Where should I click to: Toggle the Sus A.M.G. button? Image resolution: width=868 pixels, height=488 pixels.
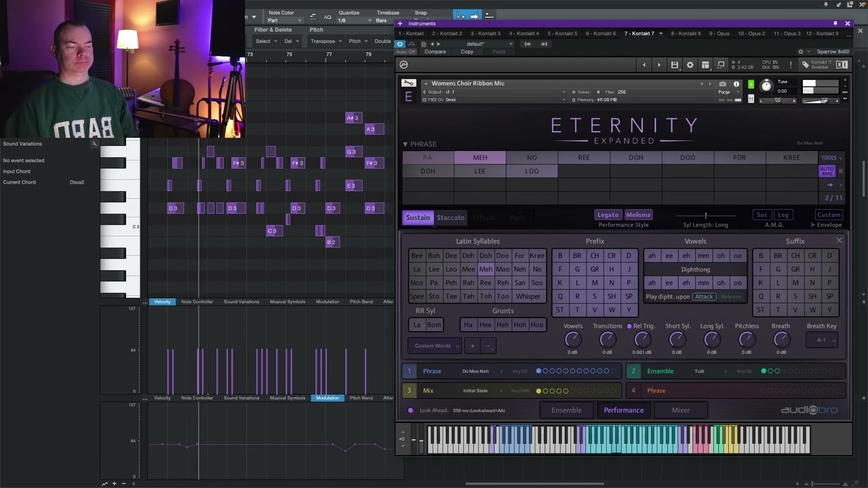click(762, 215)
